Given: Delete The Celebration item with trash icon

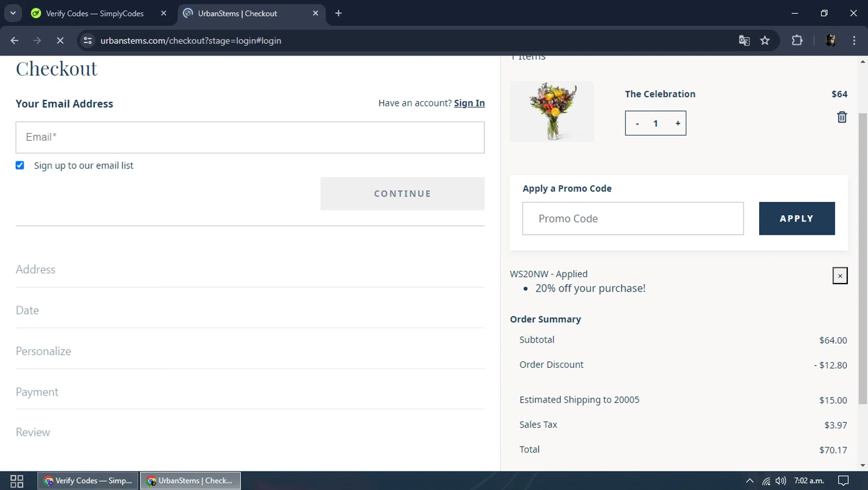Looking at the screenshot, I should click(x=842, y=117).
